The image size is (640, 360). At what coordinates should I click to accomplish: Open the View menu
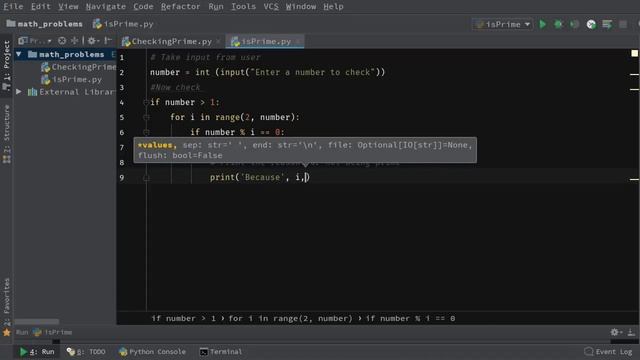click(68, 7)
